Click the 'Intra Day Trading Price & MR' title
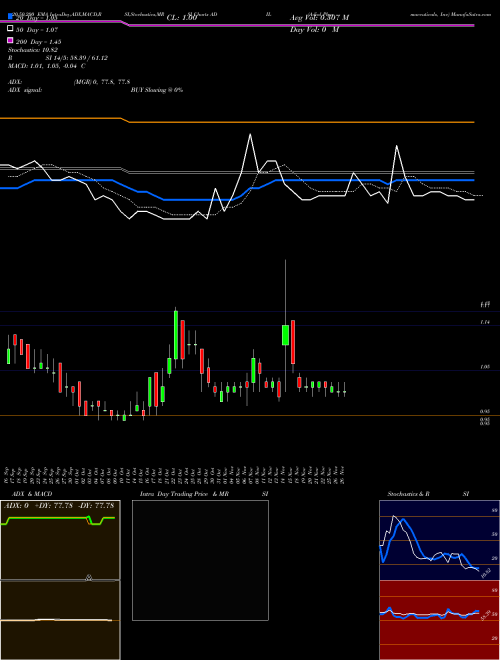Image resolution: width=500 pixels, height=660 pixels. click(184, 494)
